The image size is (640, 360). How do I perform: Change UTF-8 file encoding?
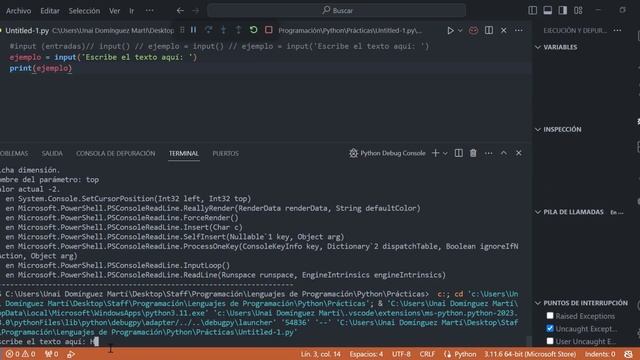(x=401, y=354)
